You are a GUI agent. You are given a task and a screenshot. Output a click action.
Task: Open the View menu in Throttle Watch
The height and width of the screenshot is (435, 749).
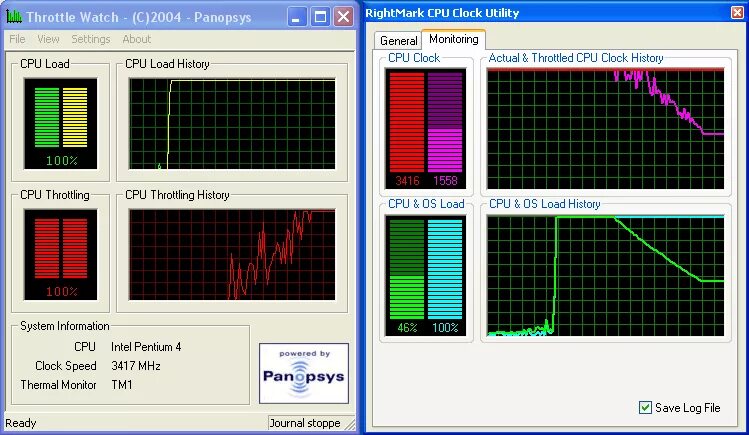[x=48, y=39]
